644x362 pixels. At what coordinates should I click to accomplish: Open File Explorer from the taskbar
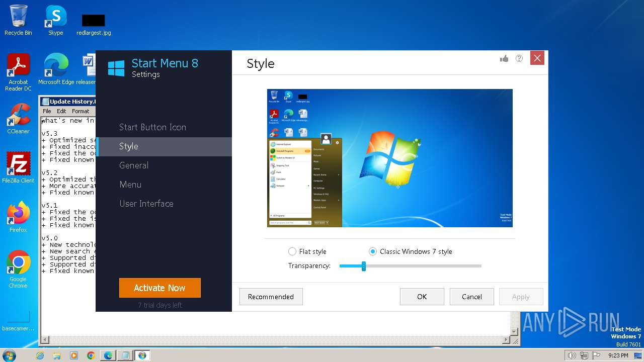pos(57,355)
